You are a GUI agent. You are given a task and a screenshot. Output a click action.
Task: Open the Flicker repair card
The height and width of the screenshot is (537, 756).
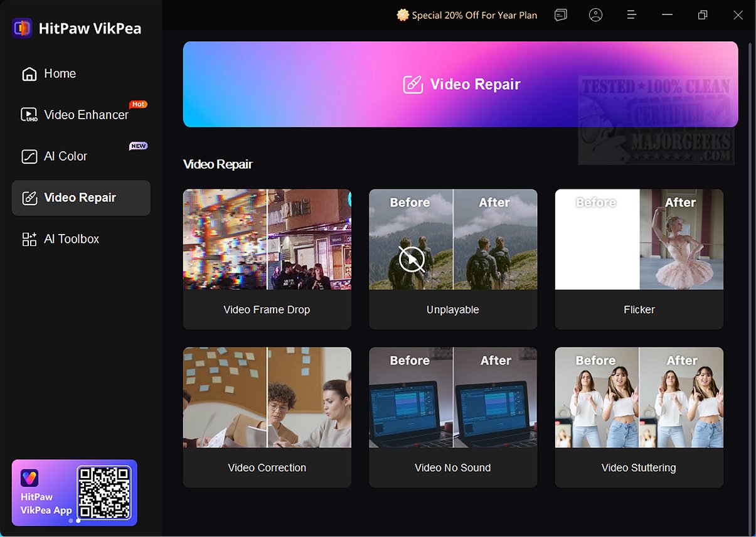coord(639,259)
